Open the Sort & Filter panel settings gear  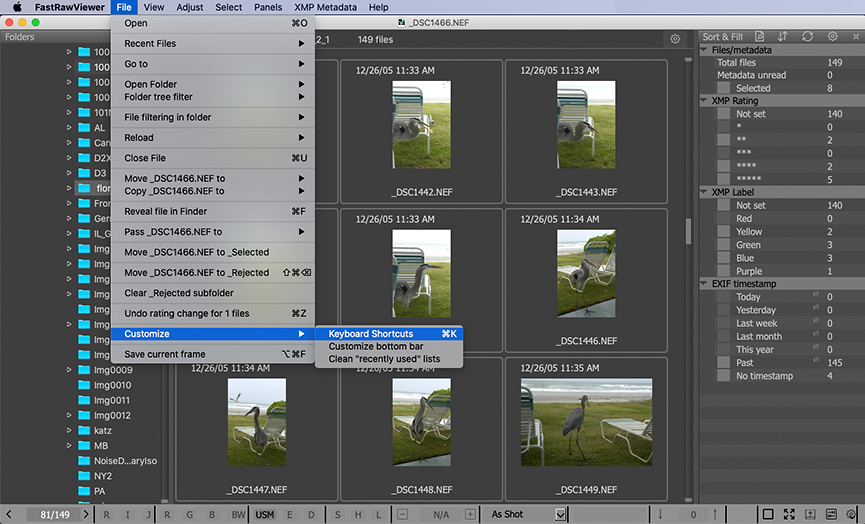(x=832, y=37)
